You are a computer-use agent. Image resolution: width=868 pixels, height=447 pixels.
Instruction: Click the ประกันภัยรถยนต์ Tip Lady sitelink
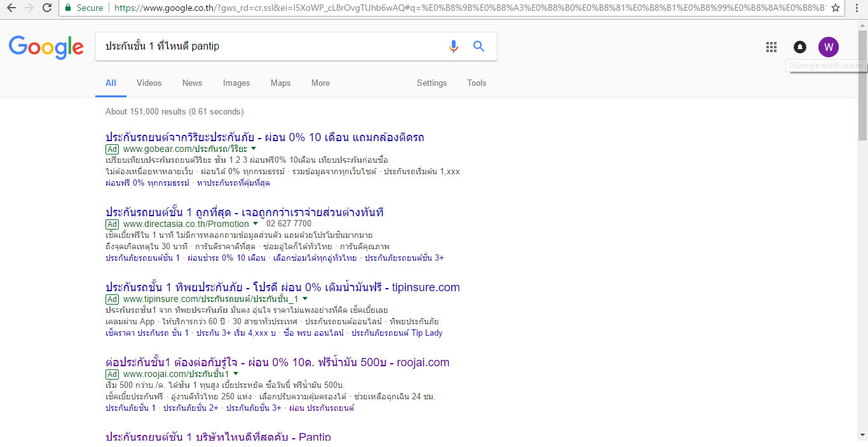[x=397, y=333]
